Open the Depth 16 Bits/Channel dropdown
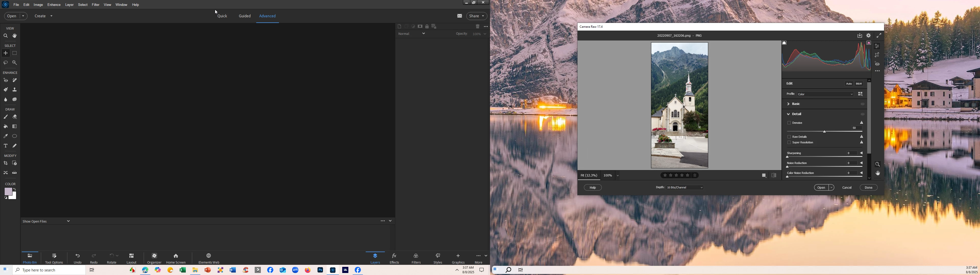This screenshot has width=980, height=275. 684,188
